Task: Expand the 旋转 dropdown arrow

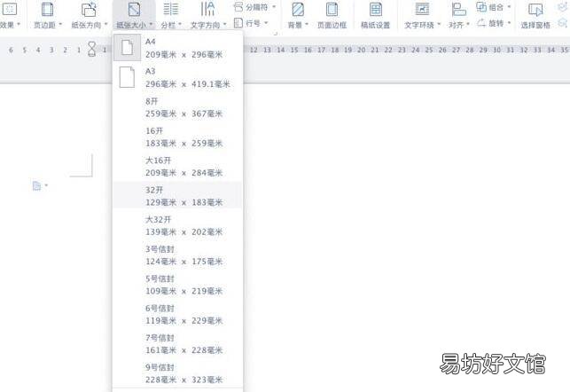Action: tap(509, 23)
